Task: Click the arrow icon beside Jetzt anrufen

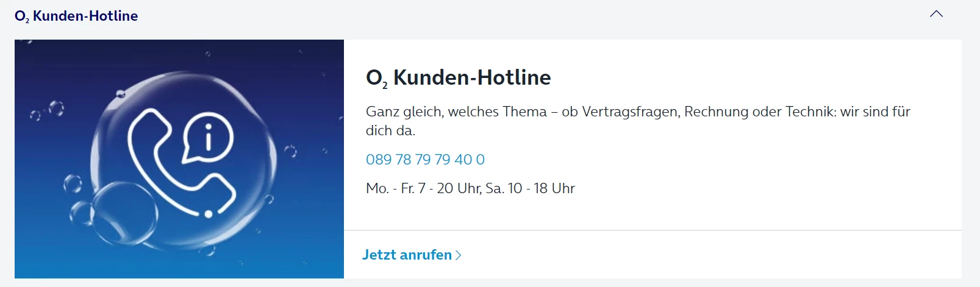Action: 459,255
